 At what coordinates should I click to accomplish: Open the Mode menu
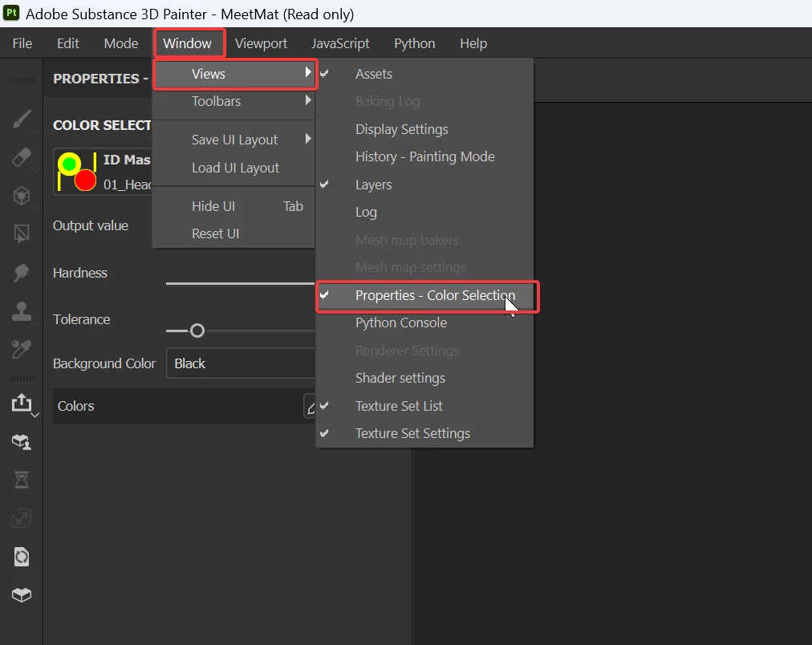[120, 43]
